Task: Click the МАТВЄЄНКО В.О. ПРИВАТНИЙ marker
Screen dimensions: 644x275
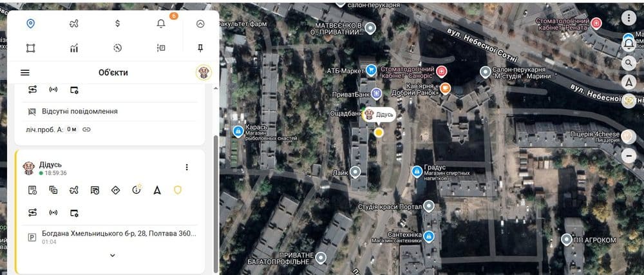Action: tap(371, 28)
